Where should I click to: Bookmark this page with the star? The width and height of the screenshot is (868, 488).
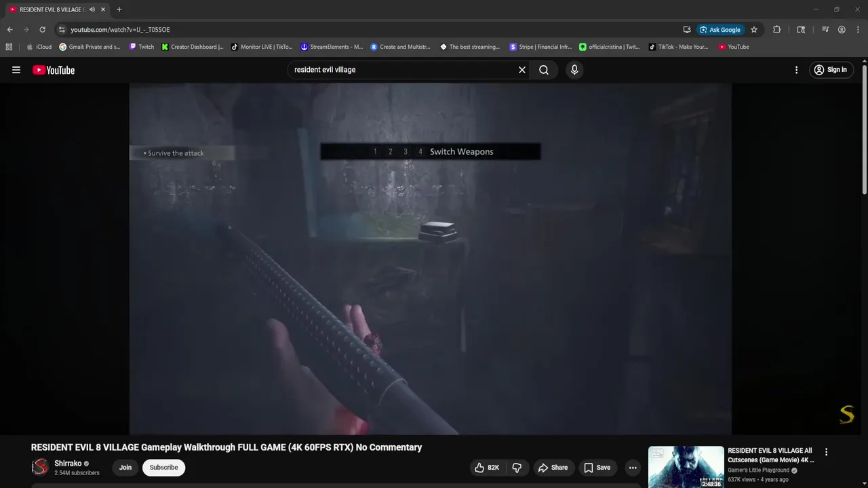tap(754, 30)
